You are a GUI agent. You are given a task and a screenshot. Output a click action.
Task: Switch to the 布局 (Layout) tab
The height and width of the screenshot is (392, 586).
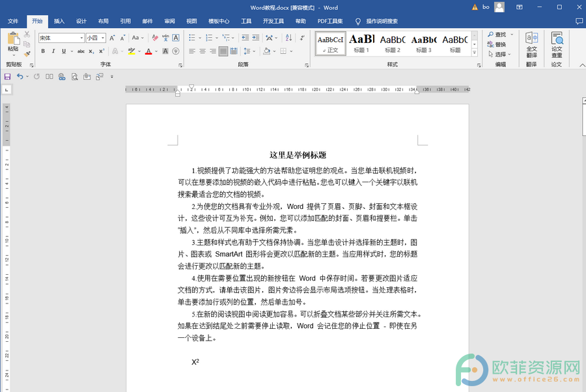[103, 21]
